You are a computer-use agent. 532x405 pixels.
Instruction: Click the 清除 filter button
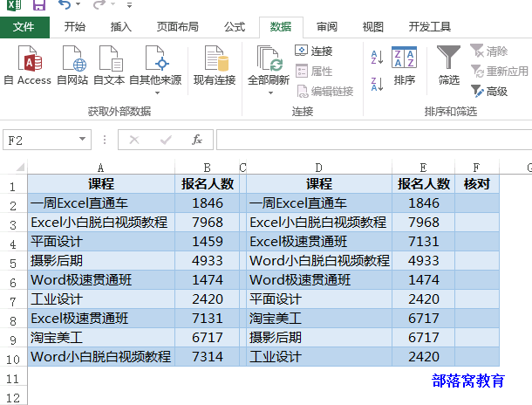(x=489, y=51)
